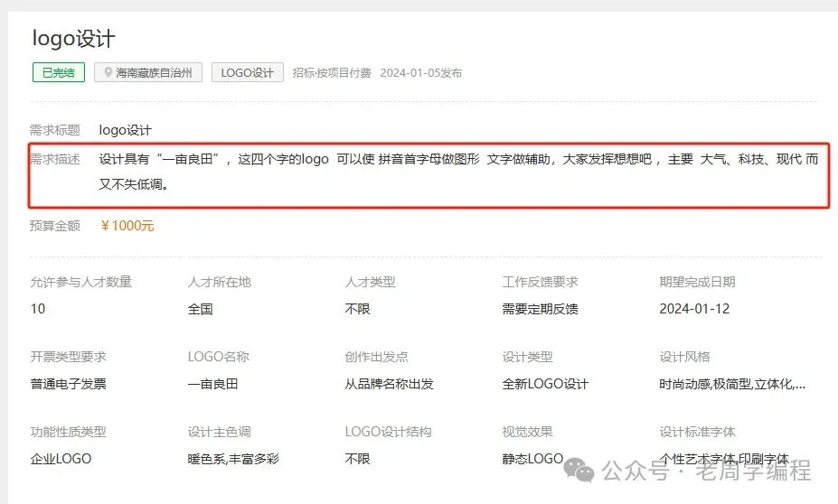Select the page title logo设计

(74, 39)
